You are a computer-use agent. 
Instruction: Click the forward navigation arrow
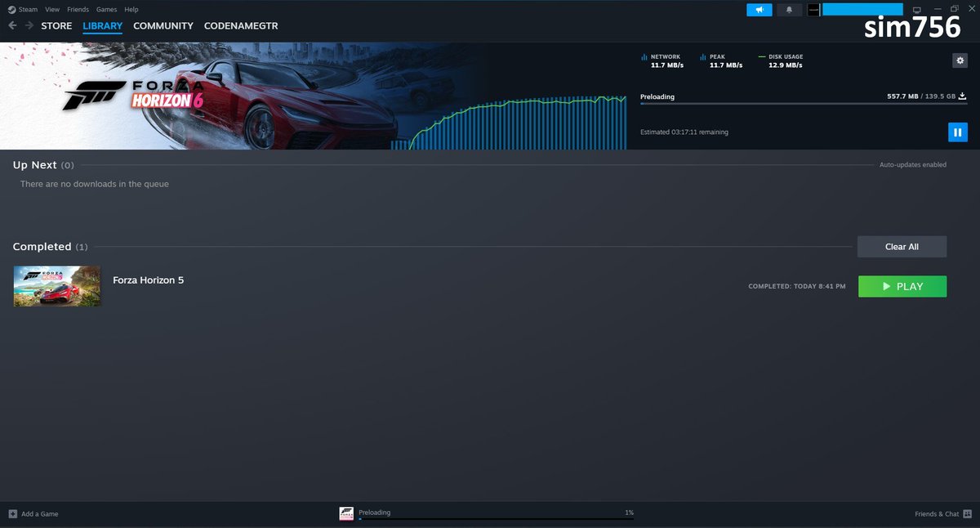(29, 25)
